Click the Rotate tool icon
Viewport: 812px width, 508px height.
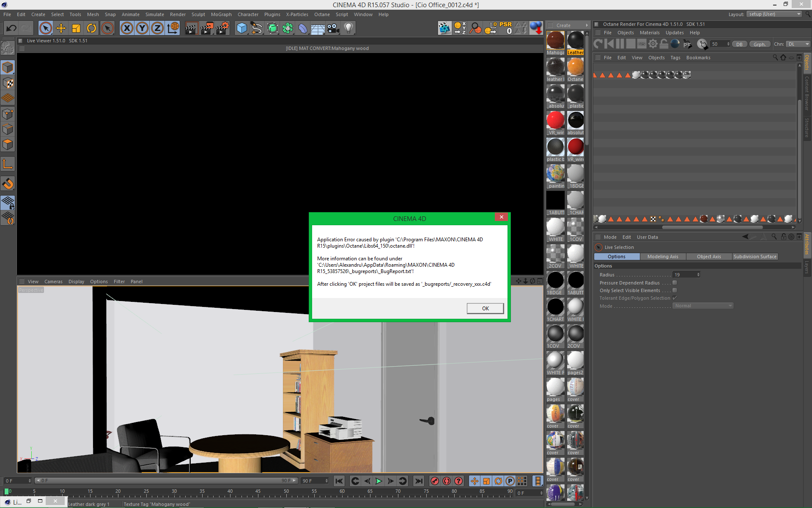(91, 28)
